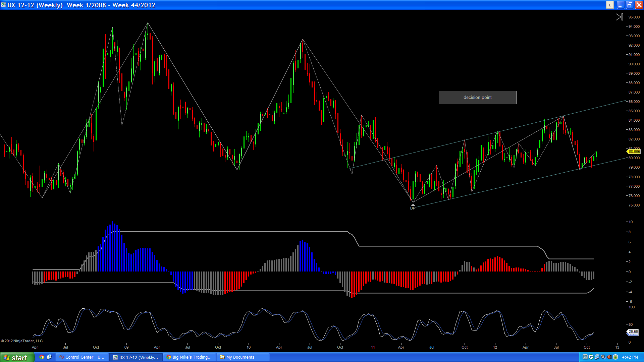The image size is (644, 362).
Task: Select the 'decision point' text box annotation
Action: 477,98
